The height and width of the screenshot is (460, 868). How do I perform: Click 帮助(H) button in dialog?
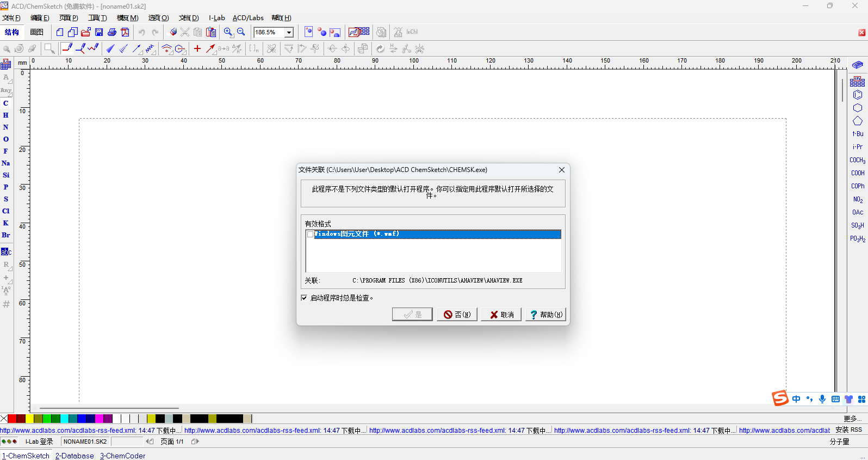coord(545,315)
